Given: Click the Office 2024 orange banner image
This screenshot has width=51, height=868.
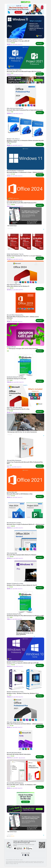Looking at the screenshot, I should point(25,189).
